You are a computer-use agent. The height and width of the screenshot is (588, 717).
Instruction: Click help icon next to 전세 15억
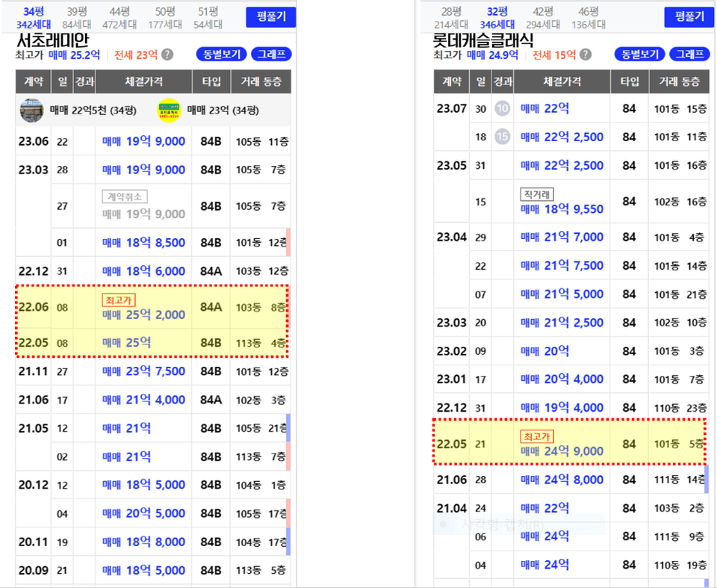[x=586, y=55]
